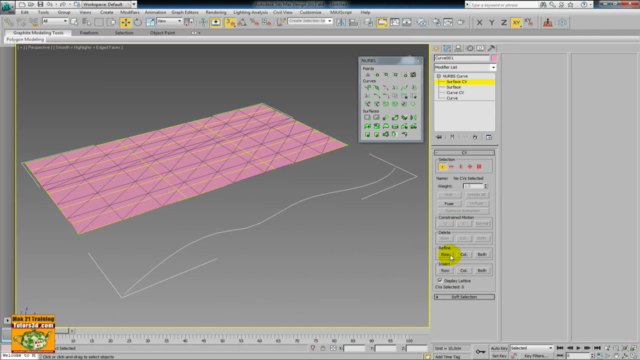Open the key mode Selected dropdown
Image resolution: width=640 pixels, height=360 pixels.
pos(531,348)
